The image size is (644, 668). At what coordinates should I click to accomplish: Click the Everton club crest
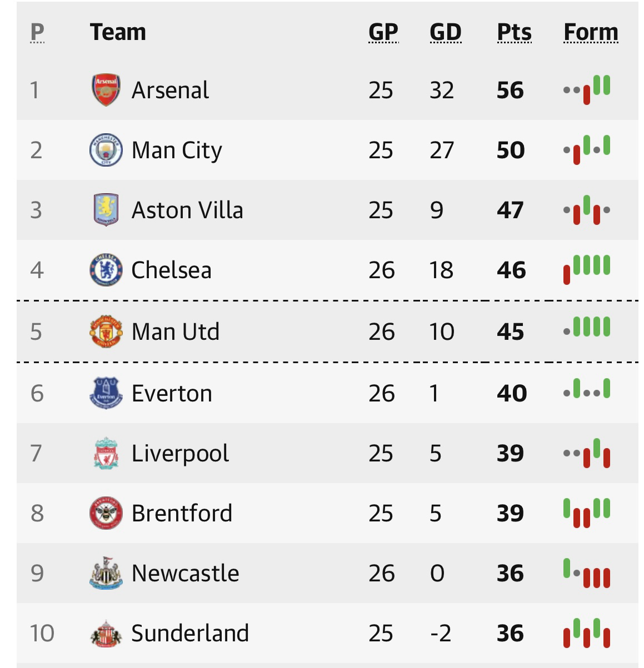pyautogui.click(x=106, y=393)
